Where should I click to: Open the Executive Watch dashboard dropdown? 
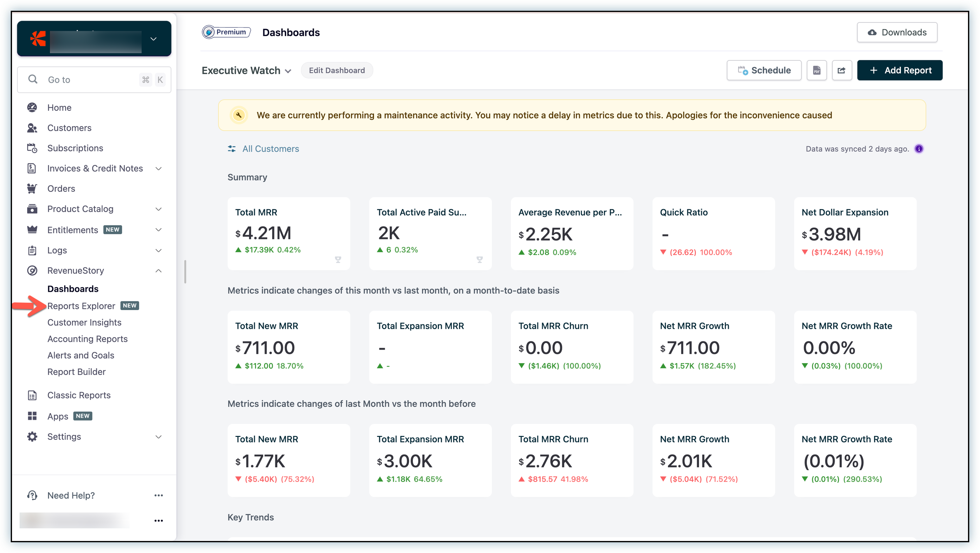point(247,70)
